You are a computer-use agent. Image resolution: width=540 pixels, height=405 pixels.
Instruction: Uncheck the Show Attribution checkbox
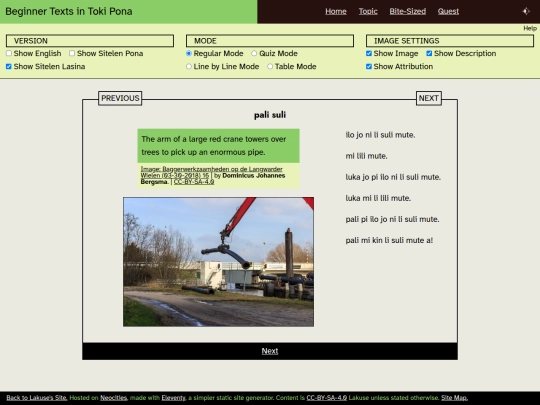point(369,66)
